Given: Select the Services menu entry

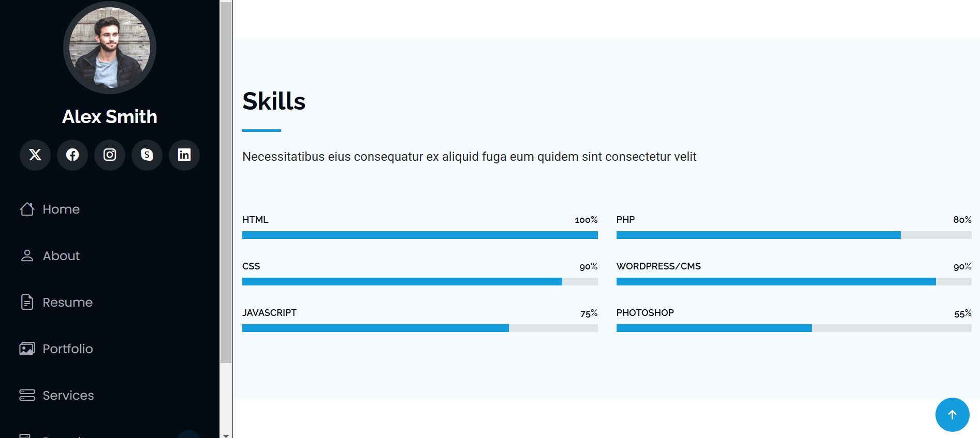Looking at the screenshot, I should (x=68, y=395).
